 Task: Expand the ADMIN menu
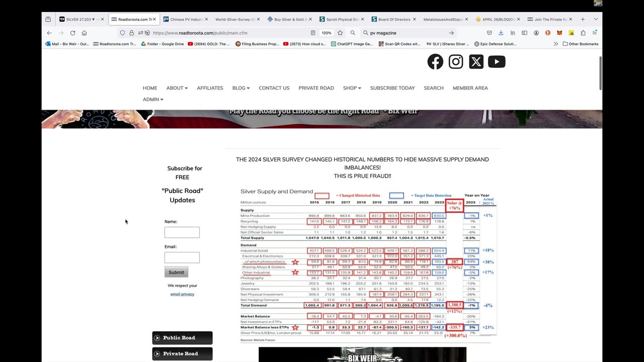(153, 100)
